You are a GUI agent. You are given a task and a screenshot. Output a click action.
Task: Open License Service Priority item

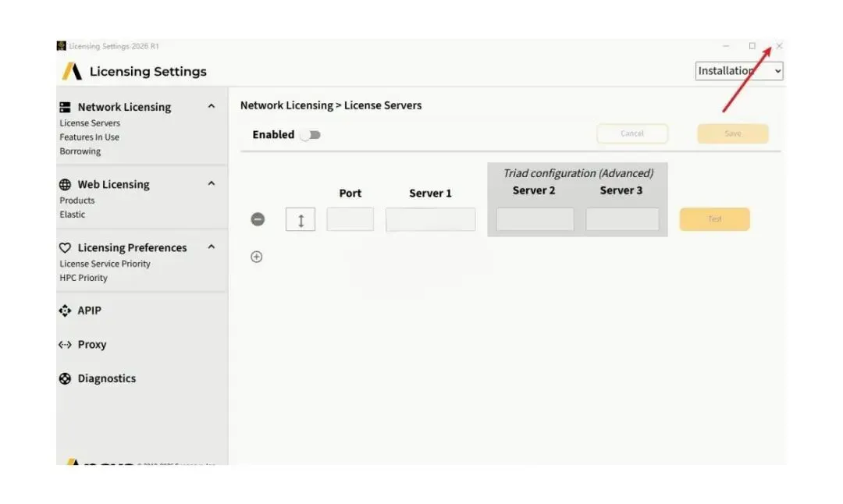105,264
